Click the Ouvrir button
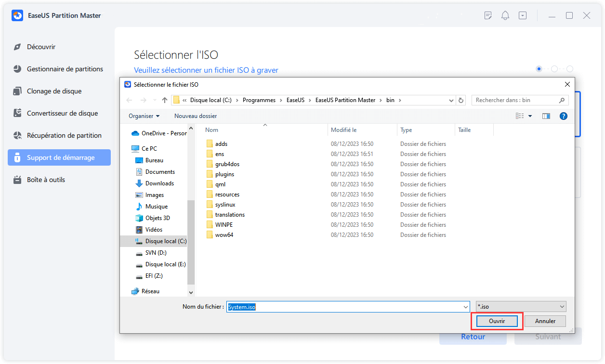Image resolution: width=605 pixels, height=364 pixels. click(x=497, y=321)
